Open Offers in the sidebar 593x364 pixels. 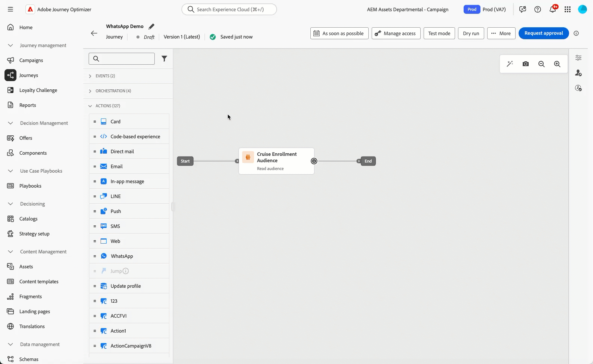26,138
